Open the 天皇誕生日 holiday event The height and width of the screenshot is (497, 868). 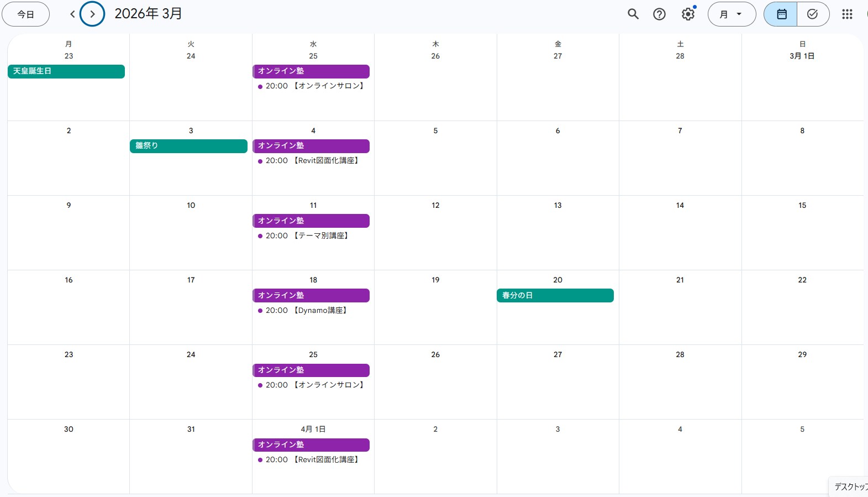66,71
